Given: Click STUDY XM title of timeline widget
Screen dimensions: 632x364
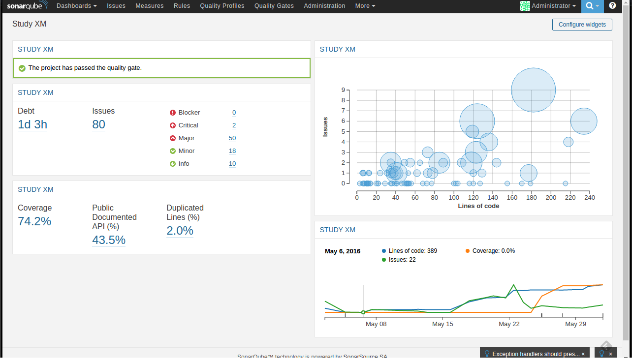Looking at the screenshot, I should click(338, 230).
